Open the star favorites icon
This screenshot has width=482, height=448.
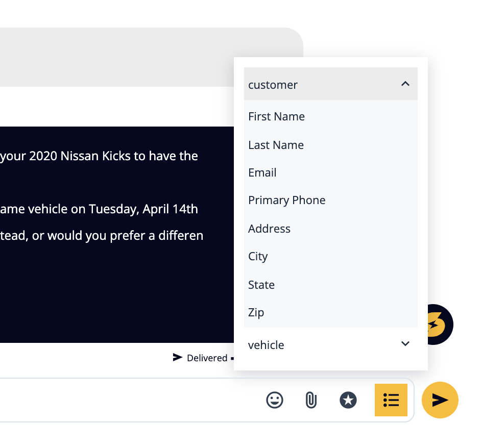(348, 400)
